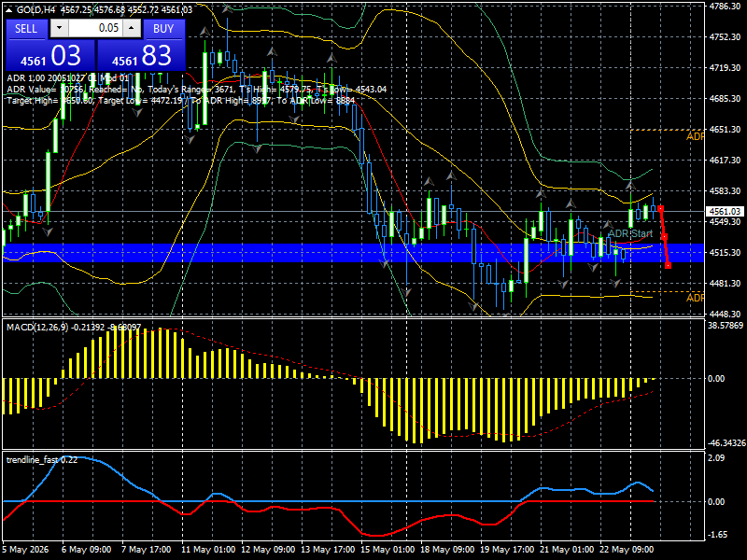Click the '21 May 01:00' time label
The height and width of the screenshot is (560, 747).
(x=567, y=550)
